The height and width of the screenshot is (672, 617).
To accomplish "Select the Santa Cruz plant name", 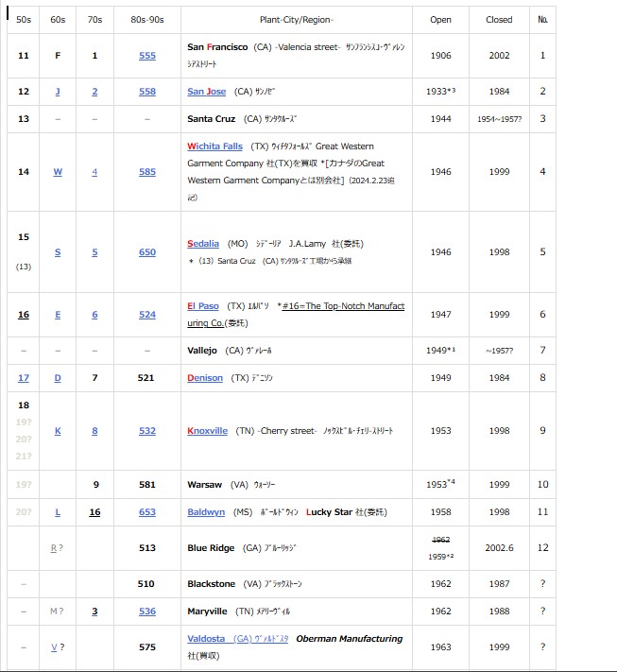I will [212, 119].
